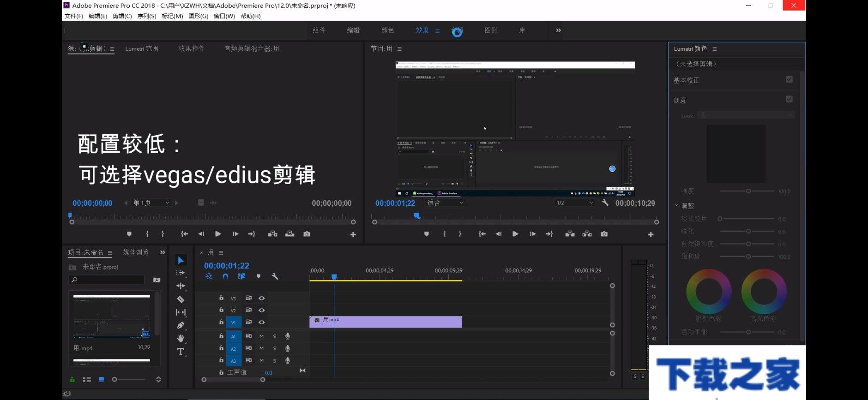Click Export Frame camera in Source monitor

(307, 234)
